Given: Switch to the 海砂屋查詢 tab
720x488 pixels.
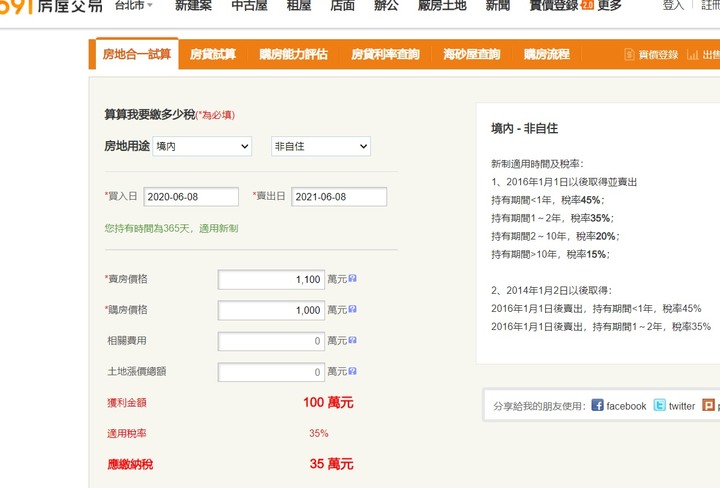Looking at the screenshot, I should point(472,54).
